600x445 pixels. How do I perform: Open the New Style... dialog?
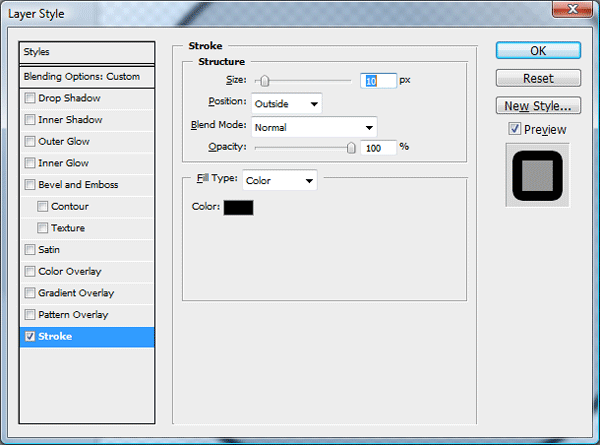pos(538,106)
